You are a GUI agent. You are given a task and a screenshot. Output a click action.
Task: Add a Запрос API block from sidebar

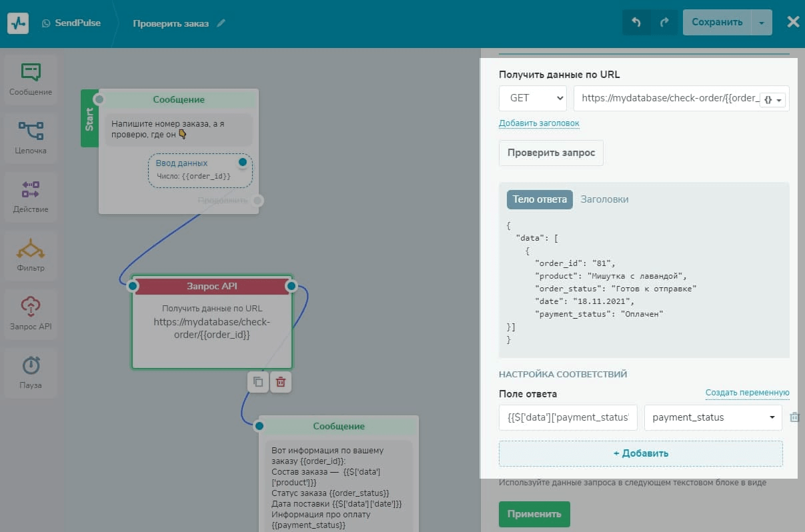[31, 313]
